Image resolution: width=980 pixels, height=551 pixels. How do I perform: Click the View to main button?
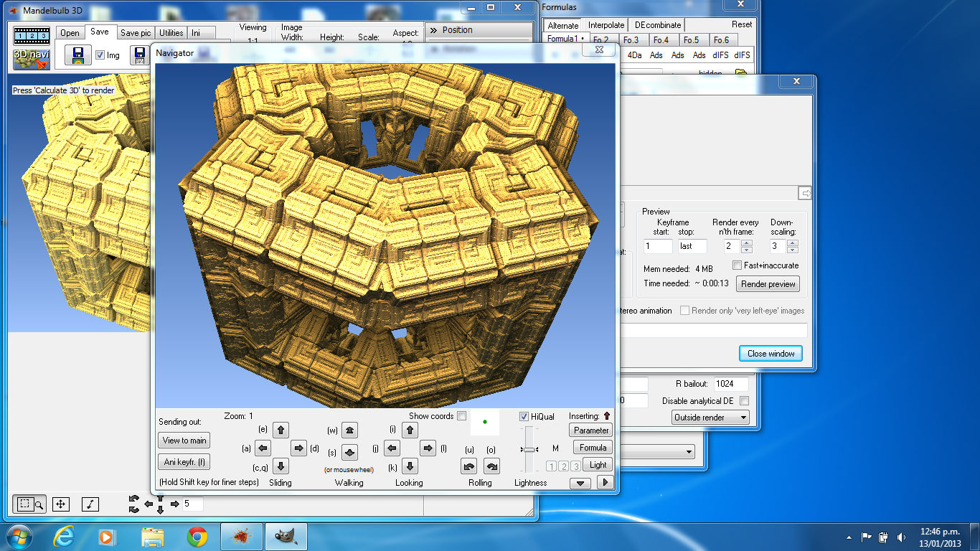click(184, 441)
